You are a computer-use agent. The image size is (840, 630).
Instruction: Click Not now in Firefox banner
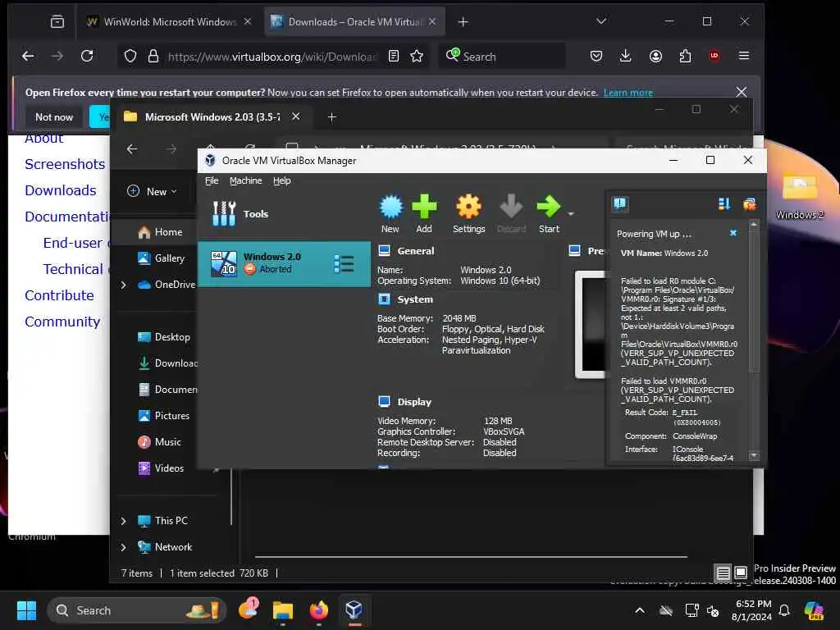[x=54, y=116]
